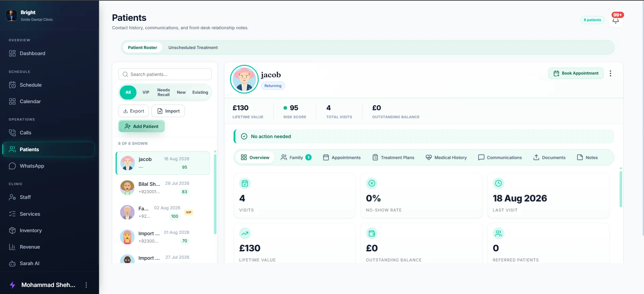Switch to Unscheduled Treatment tab
The height and width of the screenshot is (294, 644).
(x=193, y=48)
